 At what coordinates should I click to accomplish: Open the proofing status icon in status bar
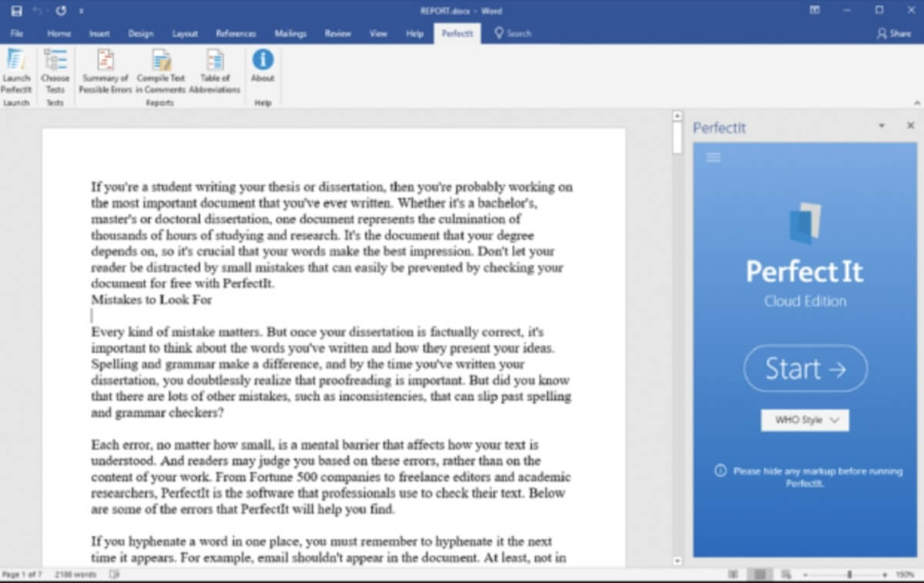tap(115, 575)
